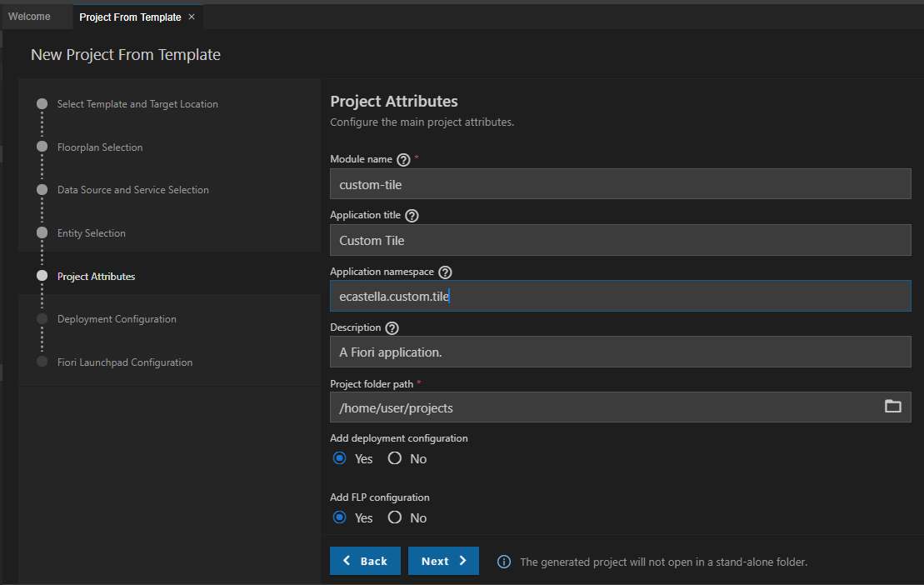Close the Project From Template tab
Screen dimensions: 924x585
192,17
